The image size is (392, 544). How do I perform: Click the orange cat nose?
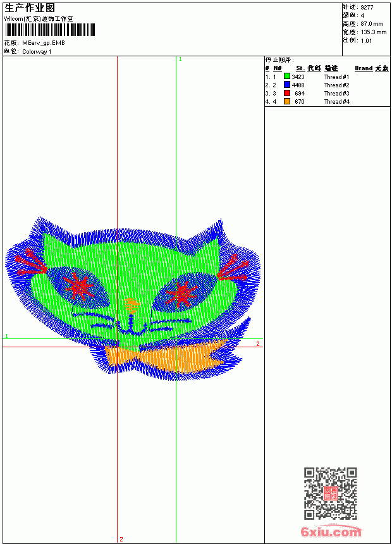(132, 304)
